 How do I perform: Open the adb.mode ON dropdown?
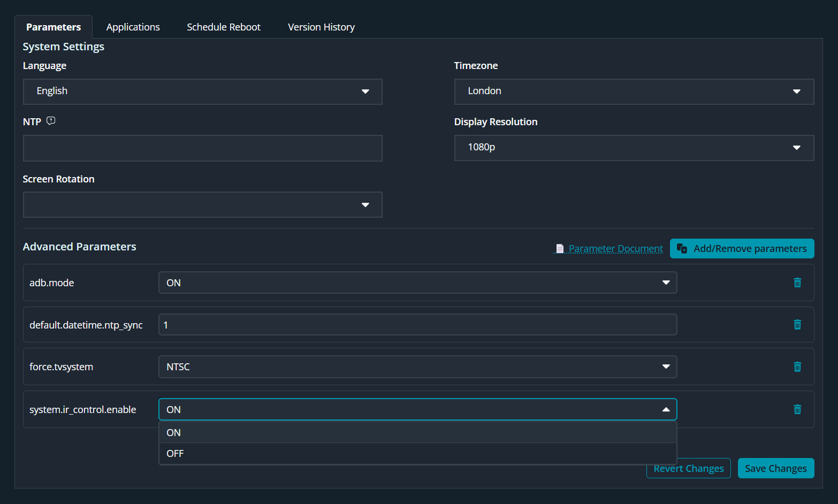(x=417, y=282)
